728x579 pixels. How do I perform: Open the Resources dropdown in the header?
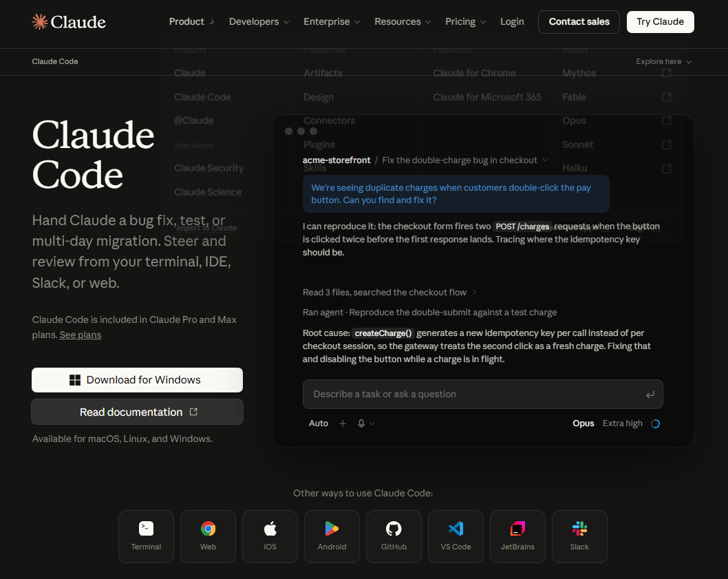pyautogui.click(x=403, y=22)
